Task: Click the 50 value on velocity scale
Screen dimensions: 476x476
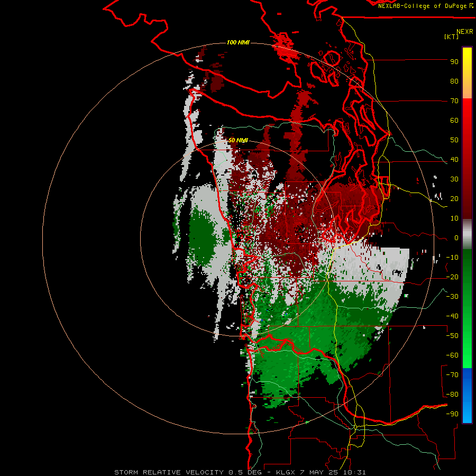Action: click(x=454, y=140)
